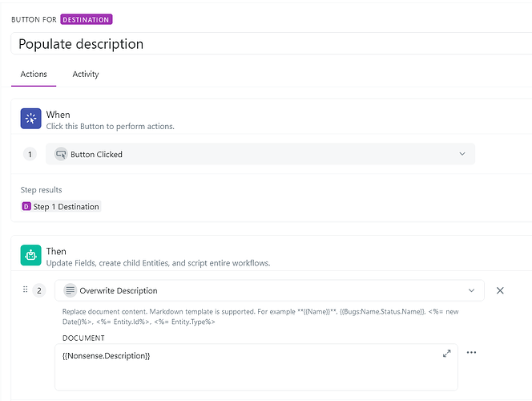The height and width of the screenshot is (401, 532).
Task: Click the Button Clicked cursor icon
Action: click(x=60, y=154)
